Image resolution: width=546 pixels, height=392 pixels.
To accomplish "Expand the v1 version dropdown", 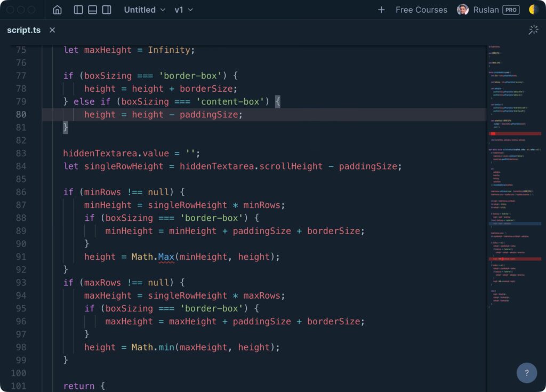I will [183, 10].
